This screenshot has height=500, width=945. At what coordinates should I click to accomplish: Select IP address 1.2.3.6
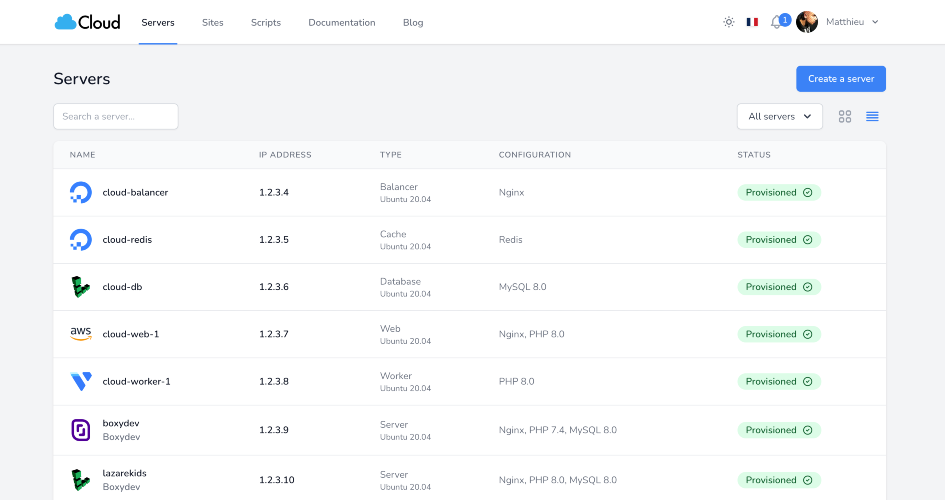tap(274, 287)
